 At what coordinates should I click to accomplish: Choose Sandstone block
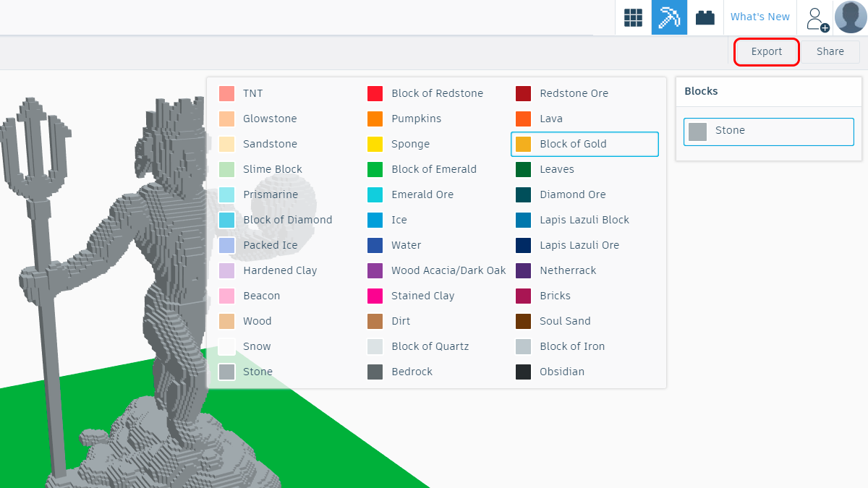pos(288,144)
